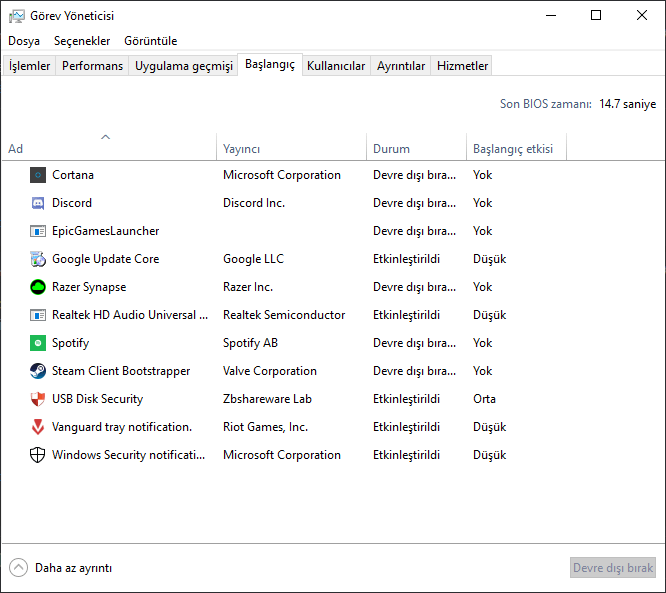Click Microsoft Corporation in Windows Security row
Image resolution: width=666 pixels, height=593 pixels.
click(x=282, y=455)
